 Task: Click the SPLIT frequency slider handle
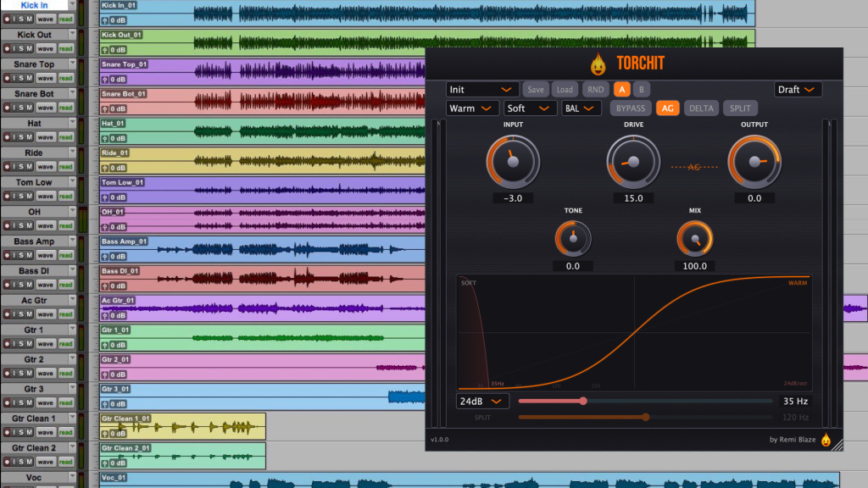[645, 417]
